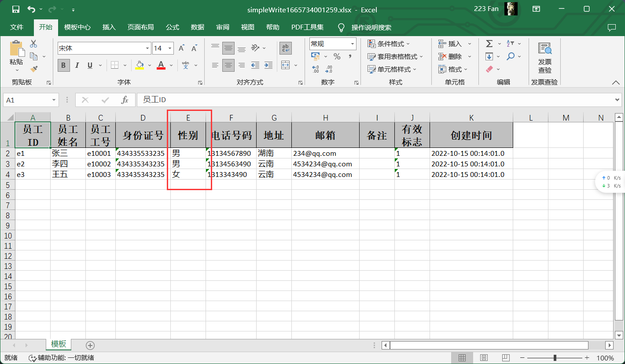
Task: Click the 删除 (Delete cells) button
Action: point(455,56)
